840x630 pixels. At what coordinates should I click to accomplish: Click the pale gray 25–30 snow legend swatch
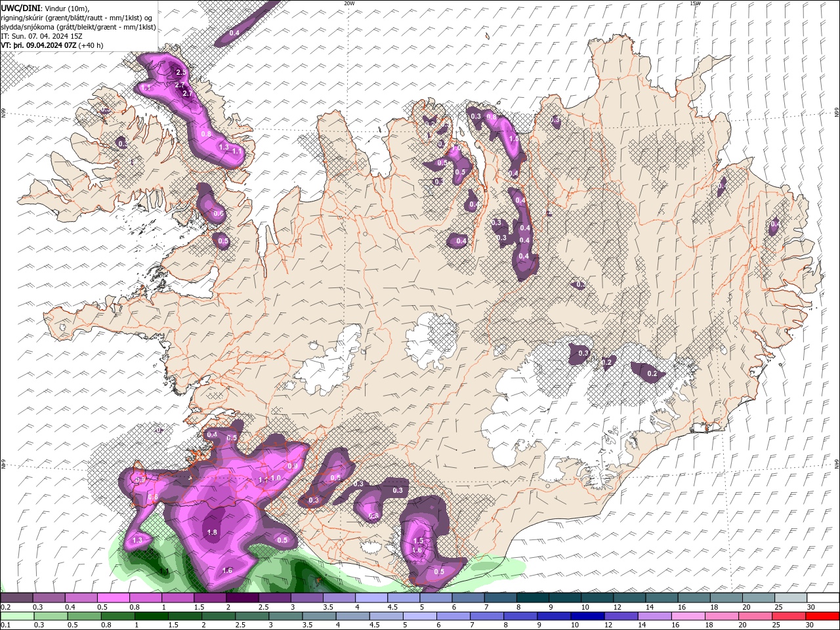[791, 598]
